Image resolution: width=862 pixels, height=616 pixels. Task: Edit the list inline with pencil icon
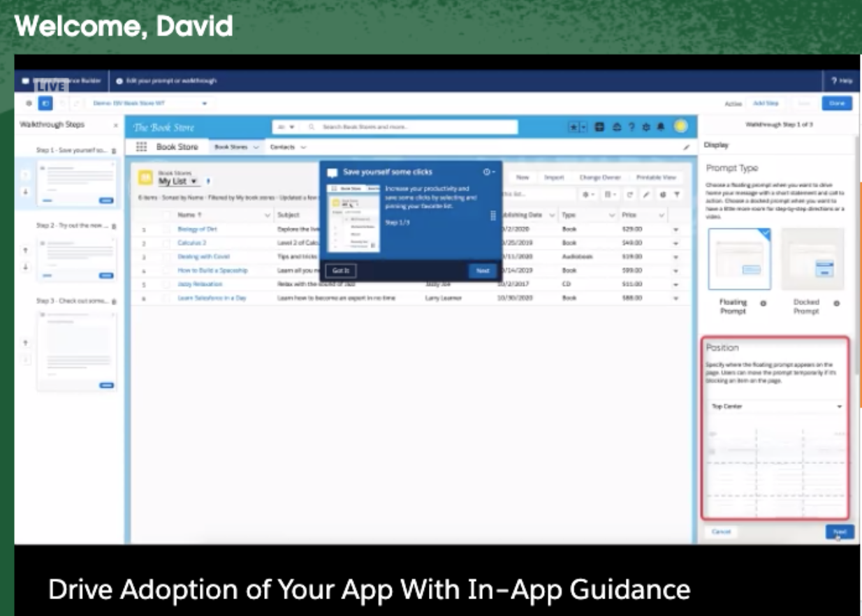[646, 195]
